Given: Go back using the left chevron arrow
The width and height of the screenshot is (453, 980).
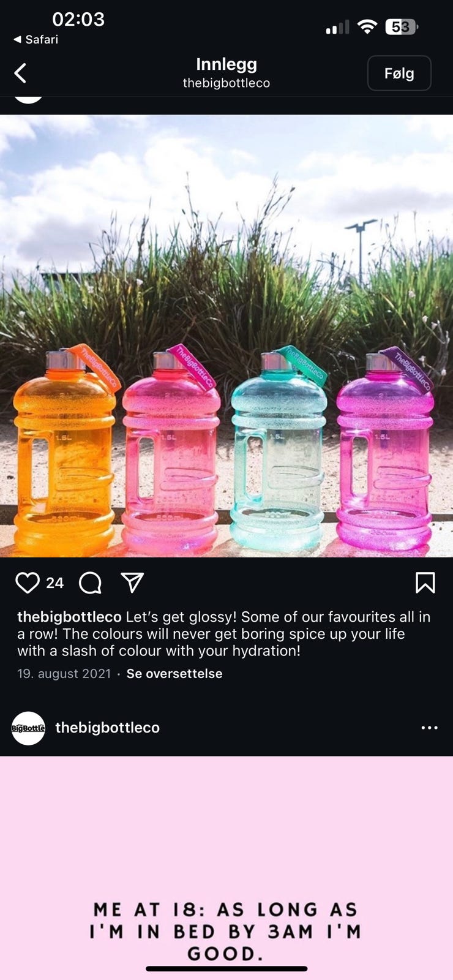Looking at the screenshot, I should point(20,73).
